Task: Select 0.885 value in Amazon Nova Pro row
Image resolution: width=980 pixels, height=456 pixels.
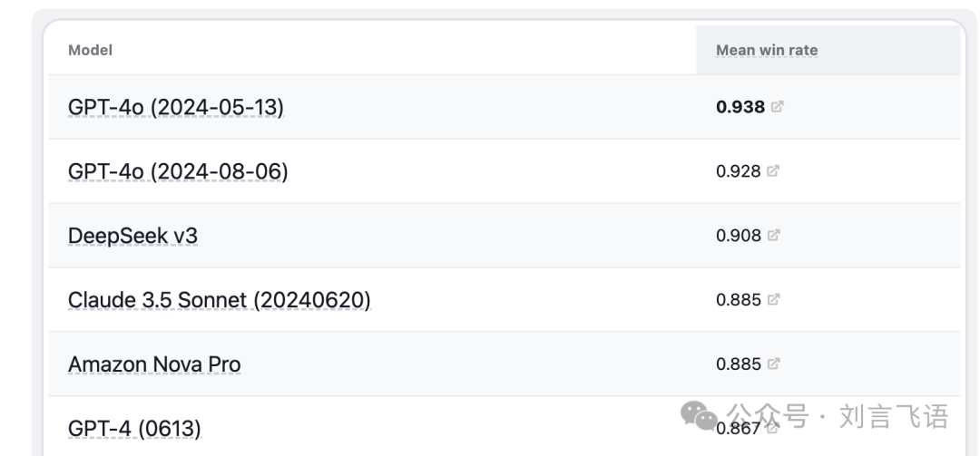Action: coord(739,364)
